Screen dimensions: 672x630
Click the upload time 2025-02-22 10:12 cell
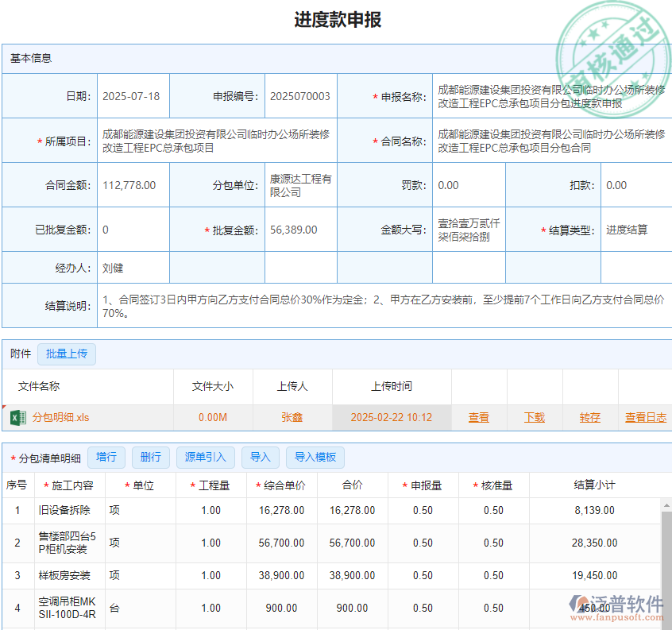coord(392,416)
